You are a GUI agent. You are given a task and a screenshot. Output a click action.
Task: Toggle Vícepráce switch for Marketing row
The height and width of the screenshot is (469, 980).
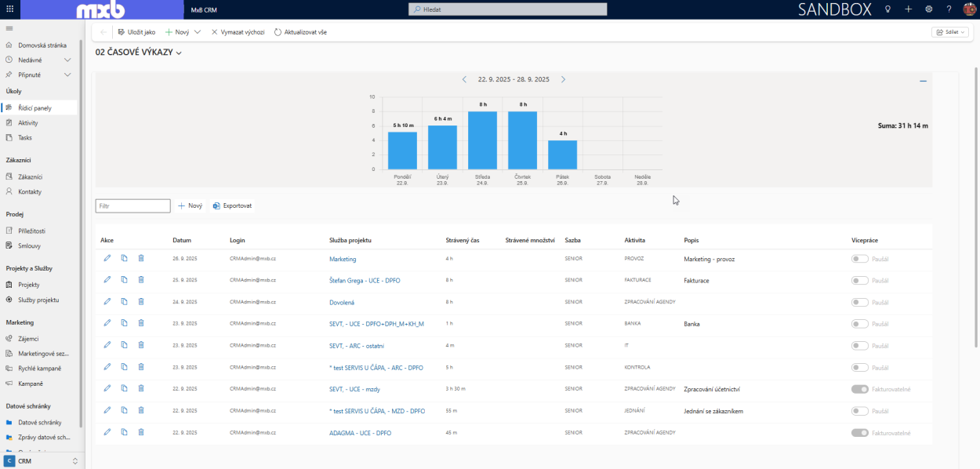859,259
